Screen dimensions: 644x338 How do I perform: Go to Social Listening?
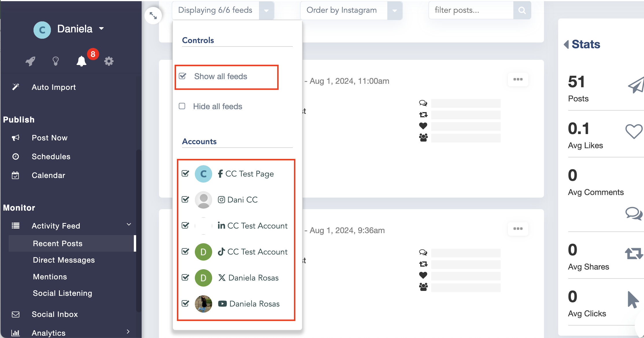point(62,293)
